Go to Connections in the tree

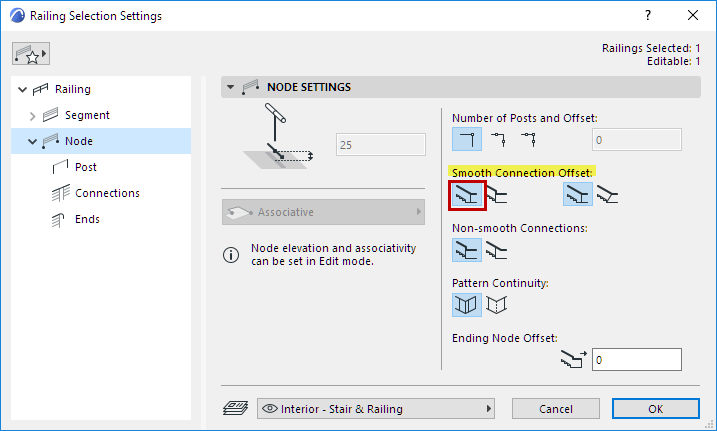tap(107, 193)
